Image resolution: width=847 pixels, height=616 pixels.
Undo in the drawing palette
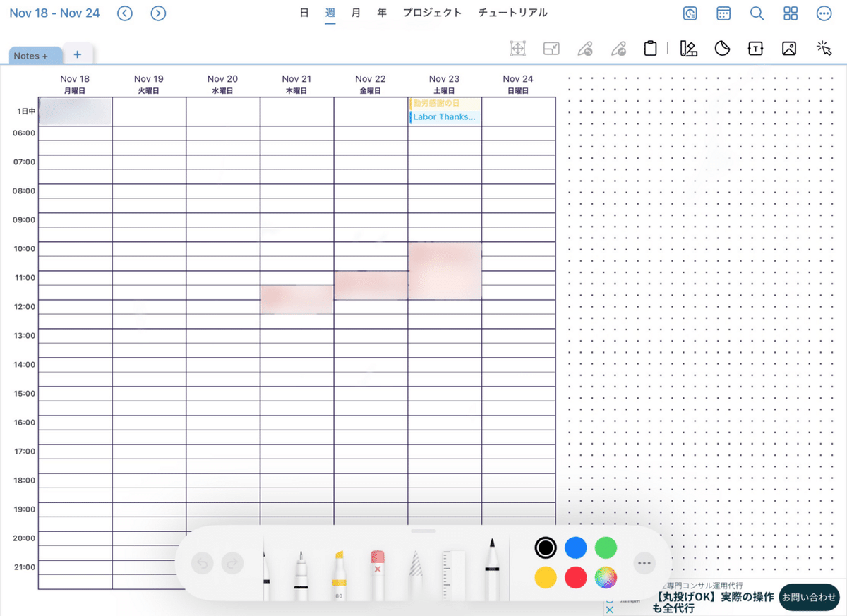coord(203,563)
